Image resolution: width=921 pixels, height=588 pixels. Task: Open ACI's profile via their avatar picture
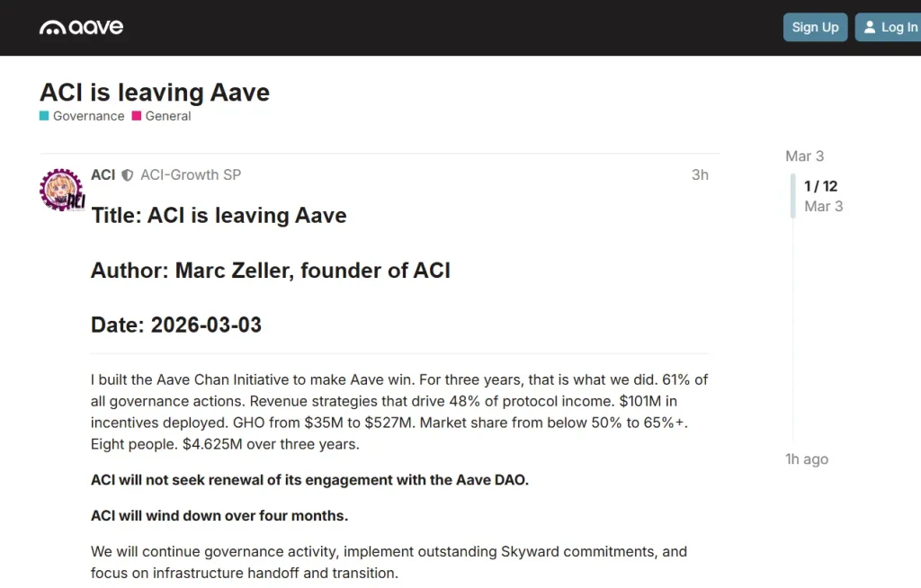60,190
